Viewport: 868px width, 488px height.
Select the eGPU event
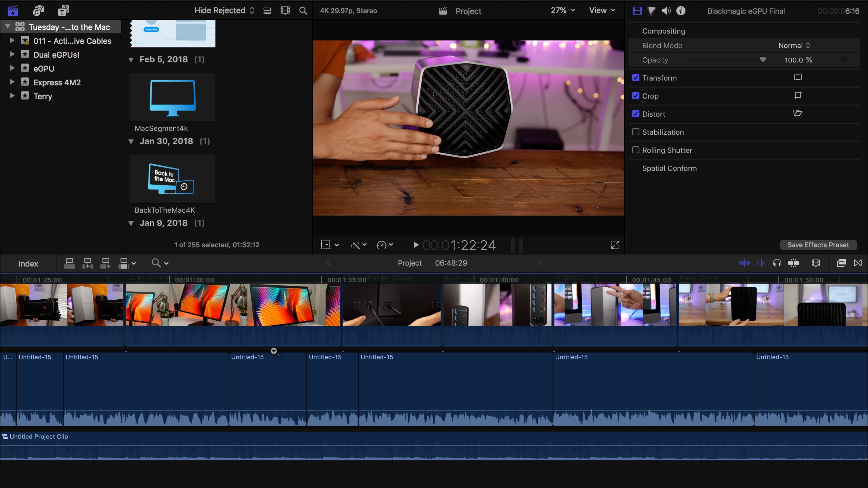coord(44,68)
